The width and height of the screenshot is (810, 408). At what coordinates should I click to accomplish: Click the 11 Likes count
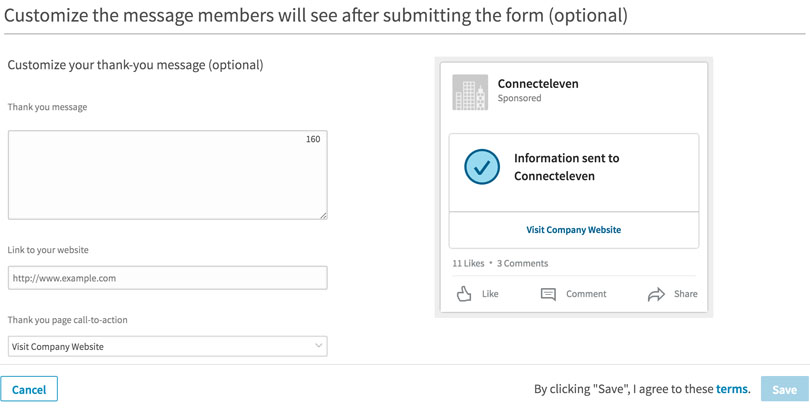pos(468,264)
